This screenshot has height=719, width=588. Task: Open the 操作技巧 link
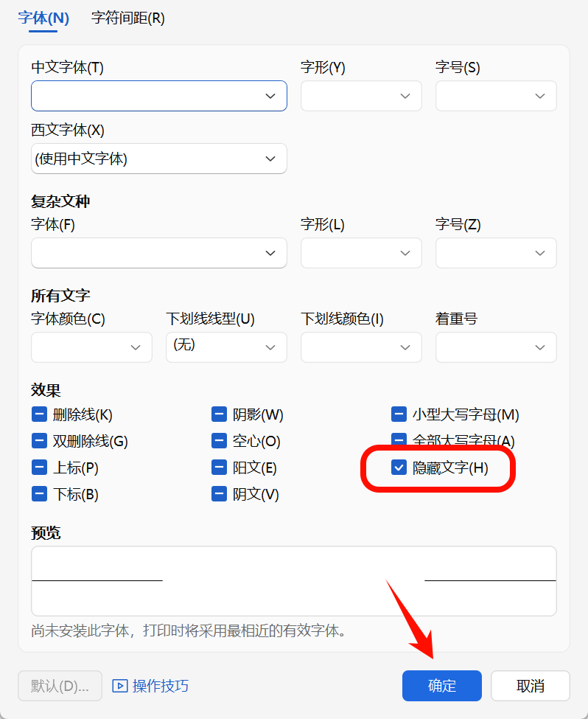pyautogui.click(x=161, y=686)
